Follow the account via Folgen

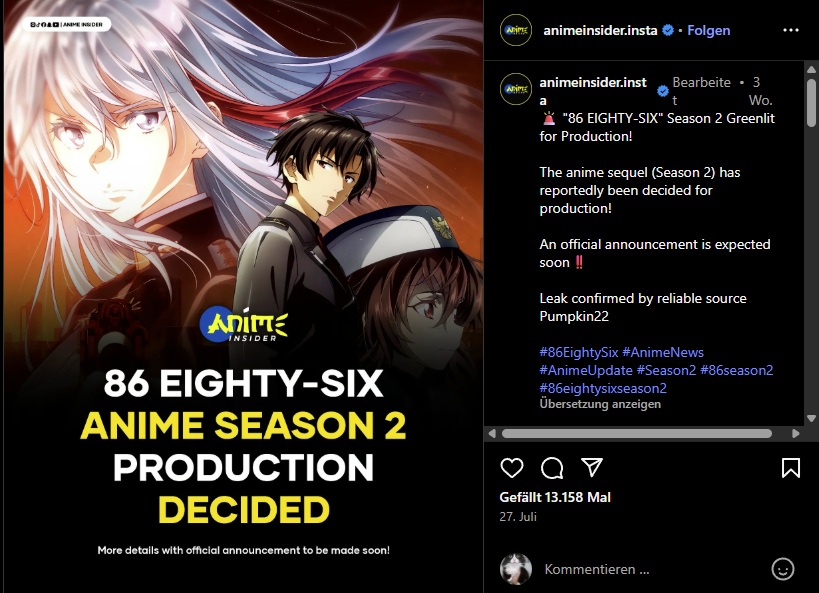coord(708,30)
